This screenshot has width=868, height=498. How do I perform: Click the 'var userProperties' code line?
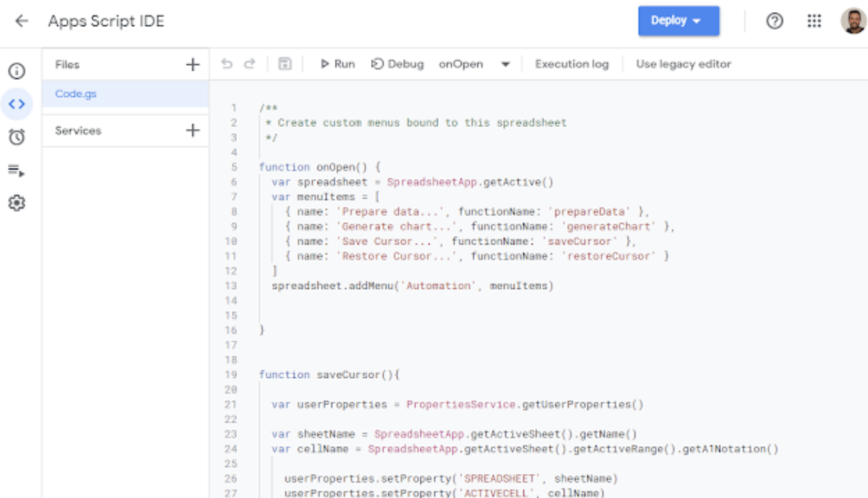point(458,404)
